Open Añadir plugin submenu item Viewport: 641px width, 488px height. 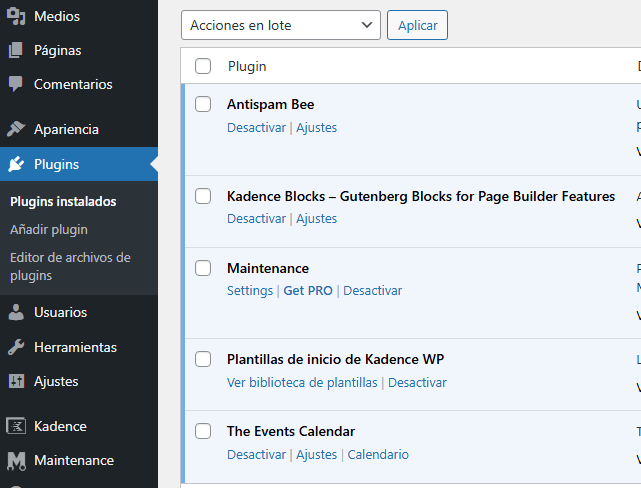[x=49, y=229]
